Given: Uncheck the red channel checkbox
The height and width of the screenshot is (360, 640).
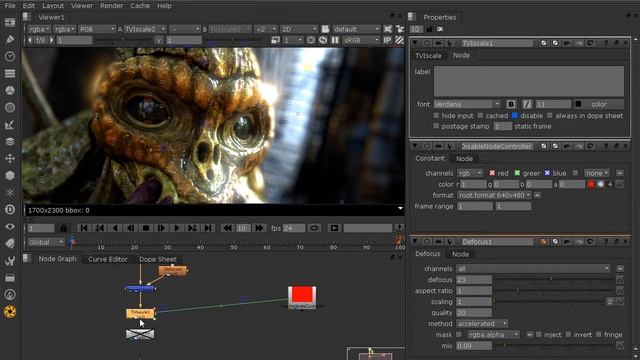Looking at the screenshot, I should [x=492, y=173].
